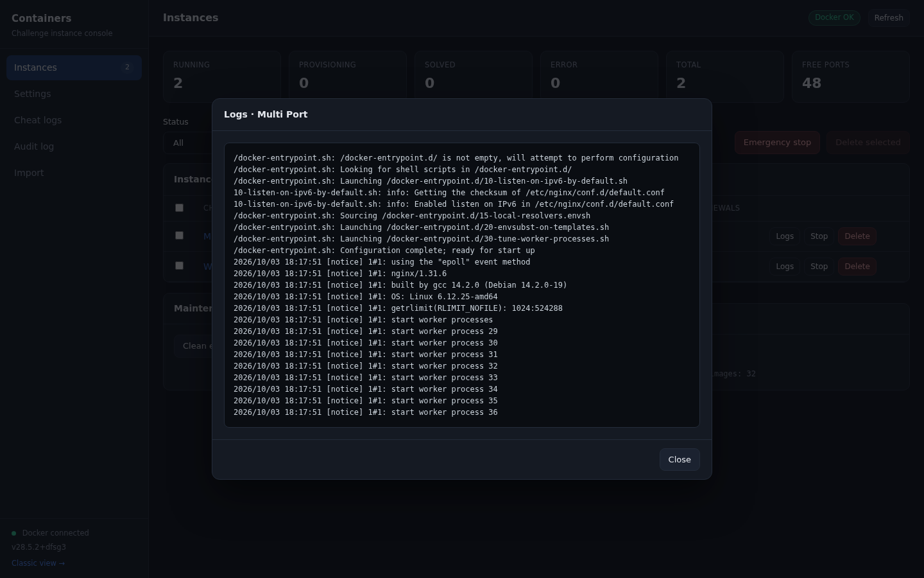Screen dimensions: 924x578
Task: Click the 'nginx/1.31.6' log line
Action: pos(340,274)
